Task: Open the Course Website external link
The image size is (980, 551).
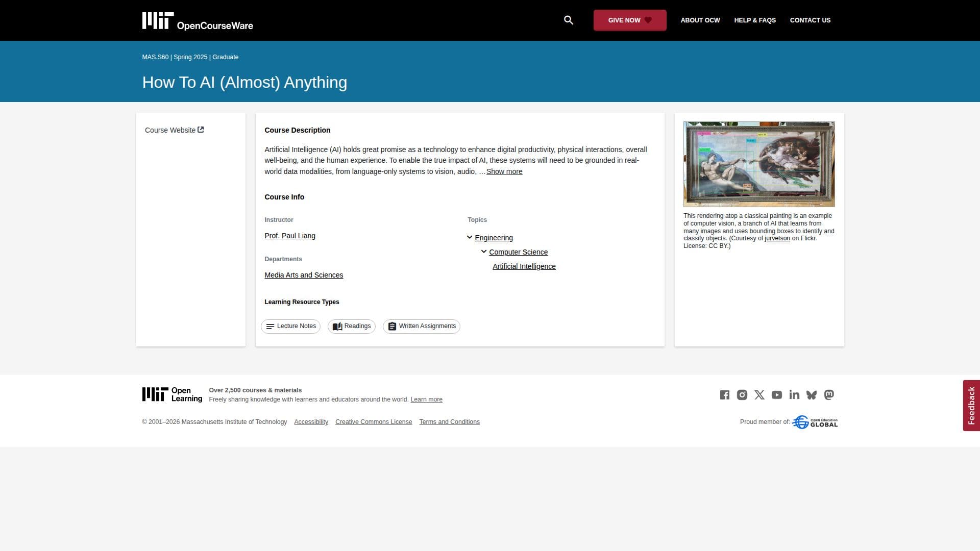Action: (174, 130)
